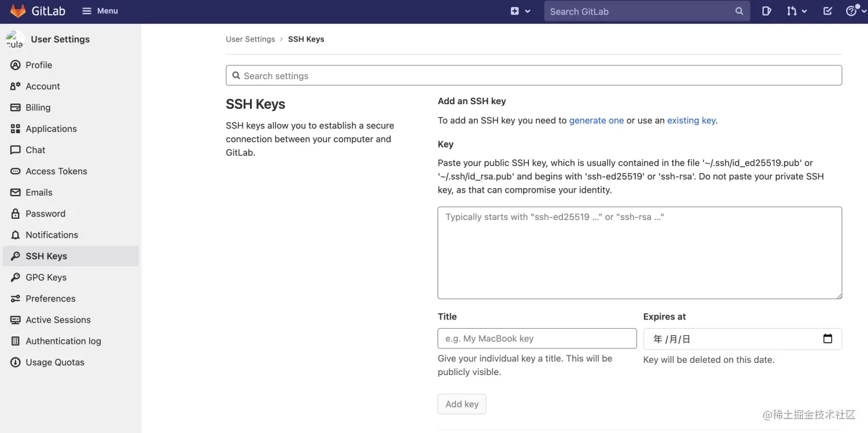Focus the Search settings field
The width and height of the screenshot is (868, 433).
pyautogui.click(x=534, y=76)
